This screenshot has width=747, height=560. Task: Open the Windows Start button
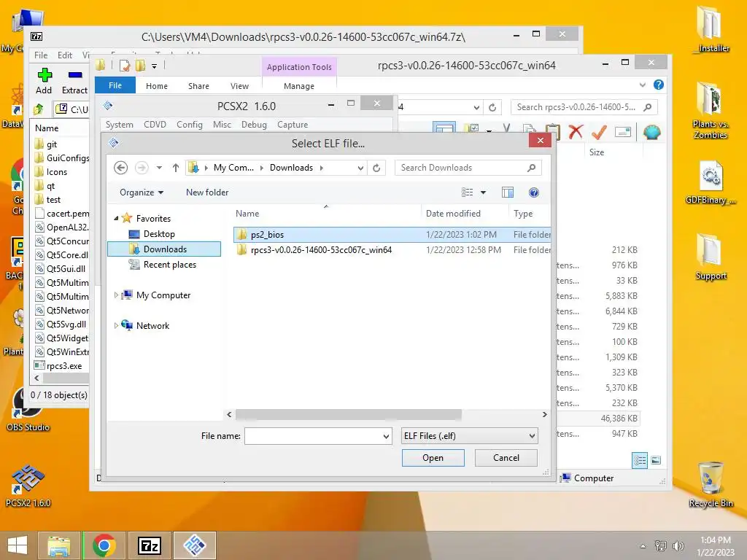point(18,545)
